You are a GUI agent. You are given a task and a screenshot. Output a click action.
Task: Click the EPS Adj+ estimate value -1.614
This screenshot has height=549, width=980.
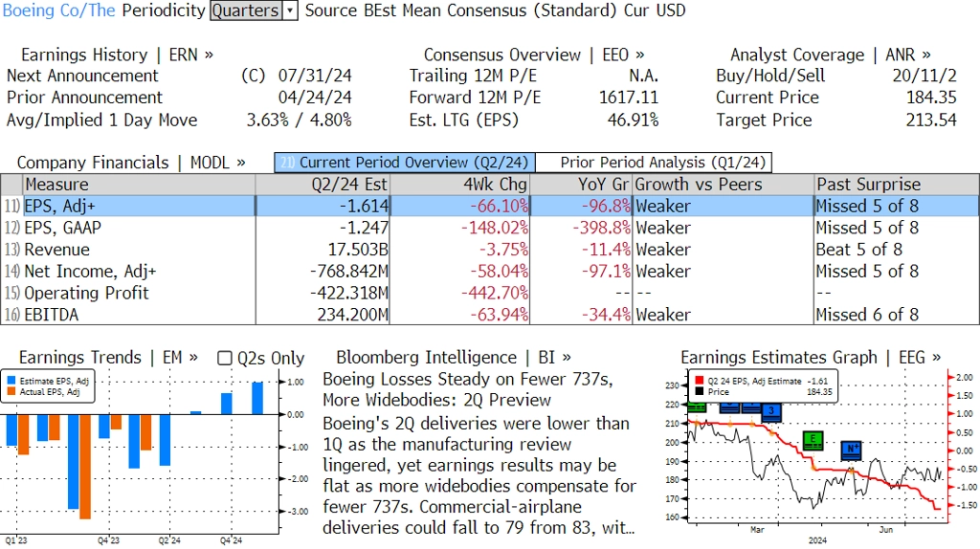(x=364, y=206)
